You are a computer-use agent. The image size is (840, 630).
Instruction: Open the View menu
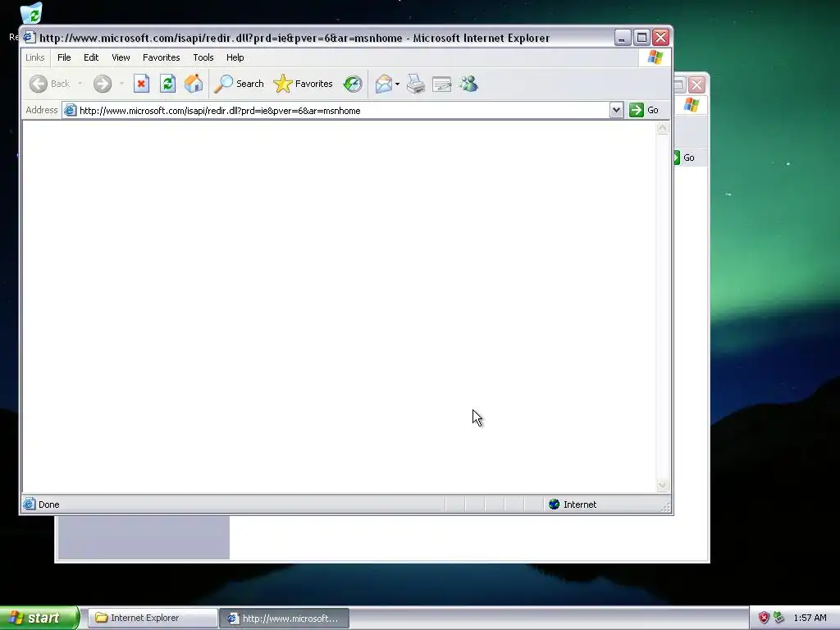(x=121, y=57)
